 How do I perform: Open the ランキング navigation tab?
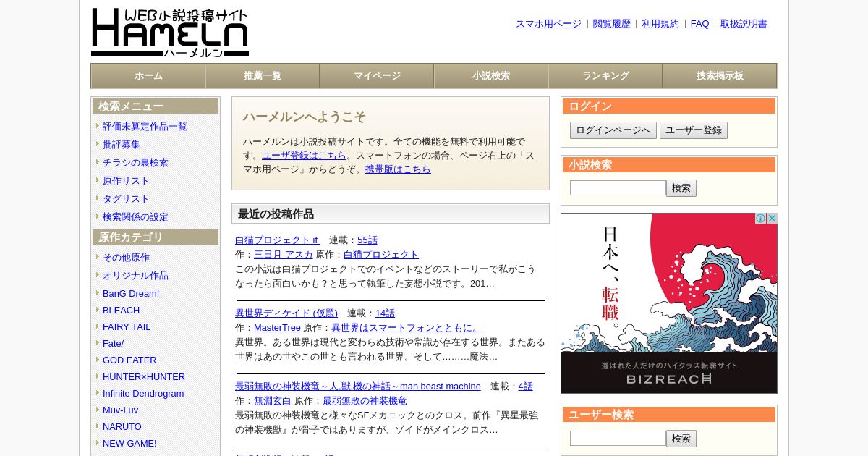tap(605, 76)
